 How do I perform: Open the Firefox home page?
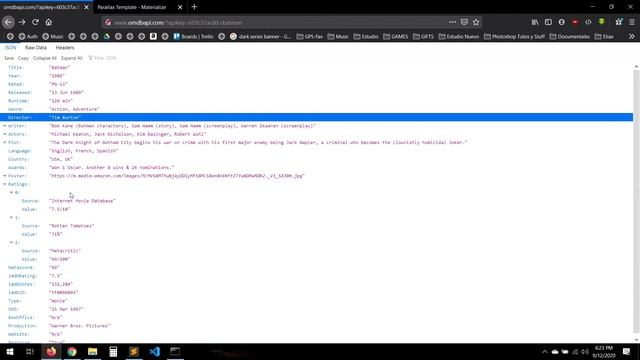point(49,22)
